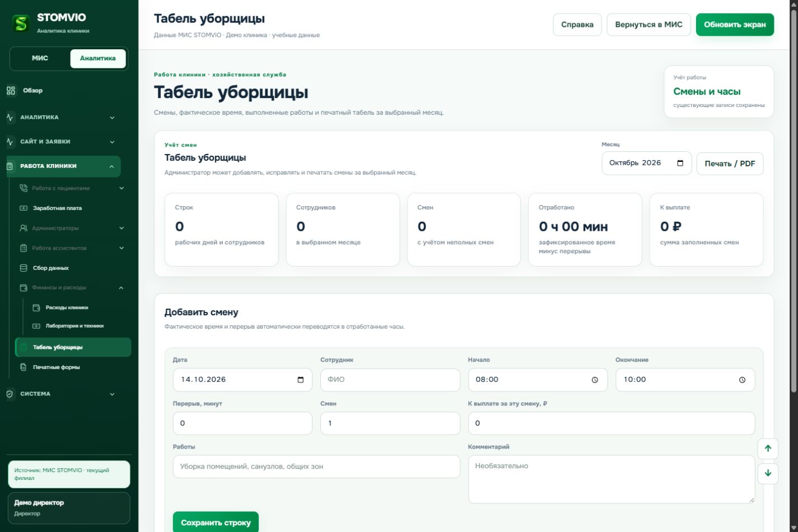The width and height of the screenshot is (798, 532).
Task: Click the Работа ассистентов clipboard icon
Action: [24, 248]
